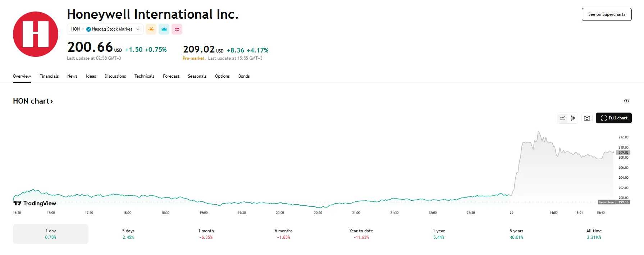Click See on Supercharts button
This screenshot has height=255, width=644.
click(607, 14)
